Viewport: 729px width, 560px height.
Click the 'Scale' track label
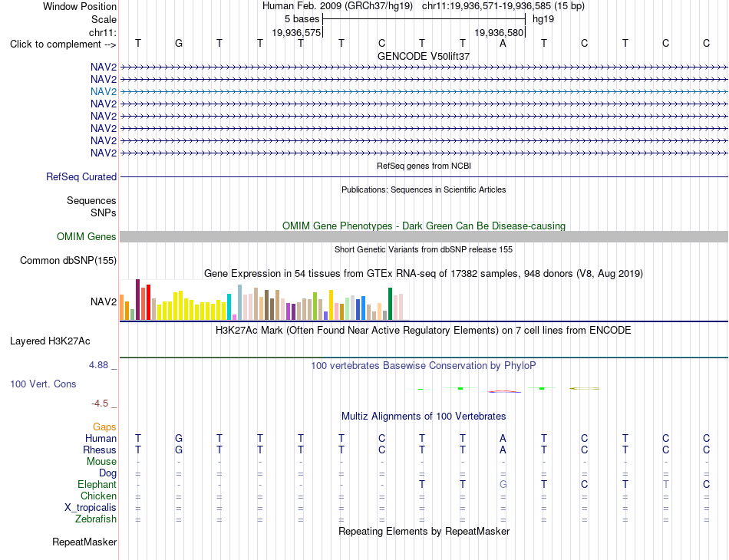(104, 19)
